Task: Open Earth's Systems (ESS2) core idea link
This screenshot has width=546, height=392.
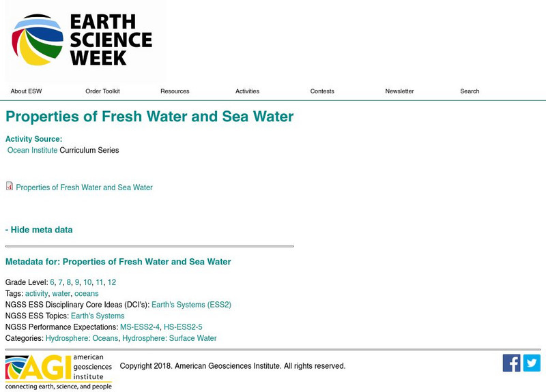Action: click(x=191, y=305)
